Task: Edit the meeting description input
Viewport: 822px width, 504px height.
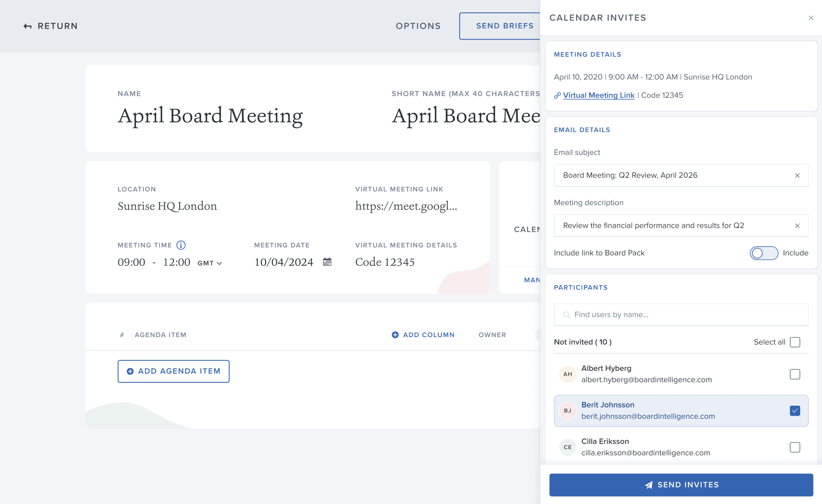Action: click(x=681, y=226)
